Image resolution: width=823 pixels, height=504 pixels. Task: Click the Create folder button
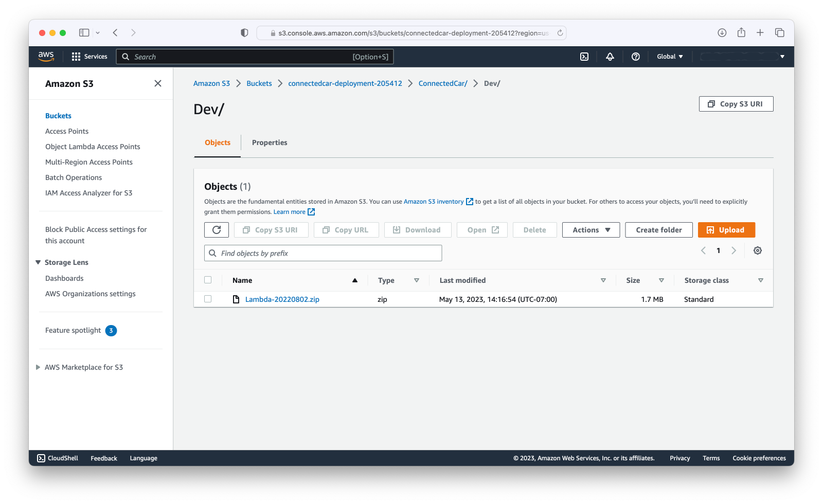tap(659, 230)
